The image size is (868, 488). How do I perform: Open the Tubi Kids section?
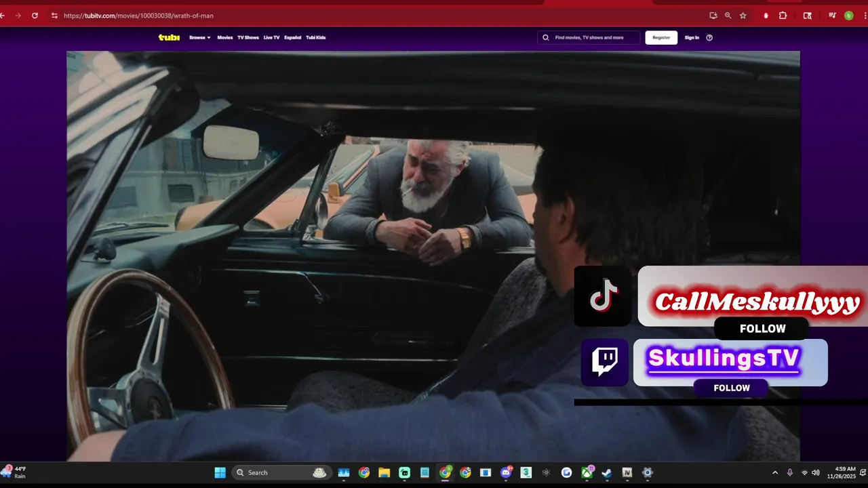coord(316,38)
